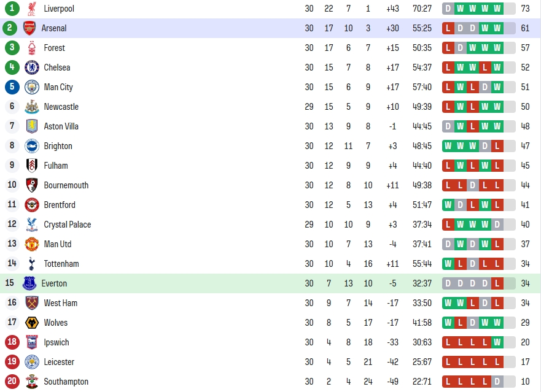This screenshot has width=541, height=392.
Task: Click the blue position 5 badge
Action: [12, 86]
